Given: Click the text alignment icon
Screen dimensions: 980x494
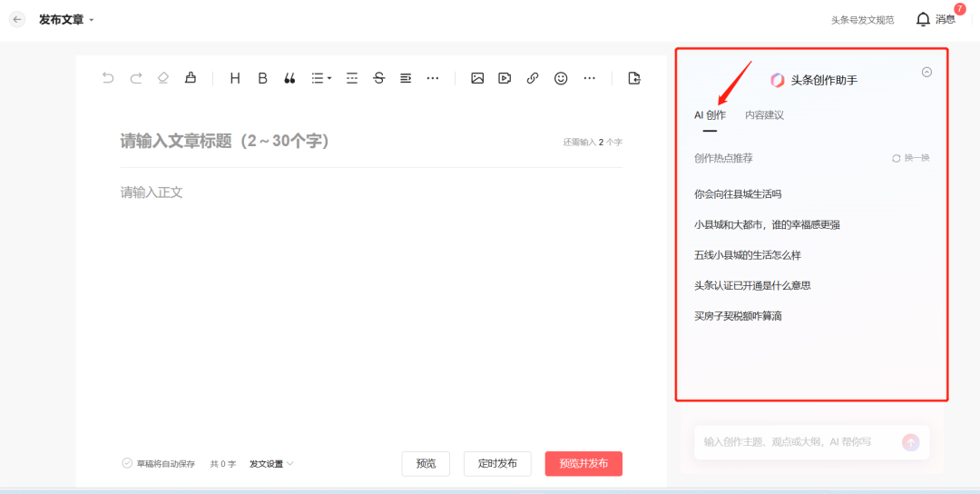Looking at the screenshot, I should pyautogui.click(x=406, y=78).
